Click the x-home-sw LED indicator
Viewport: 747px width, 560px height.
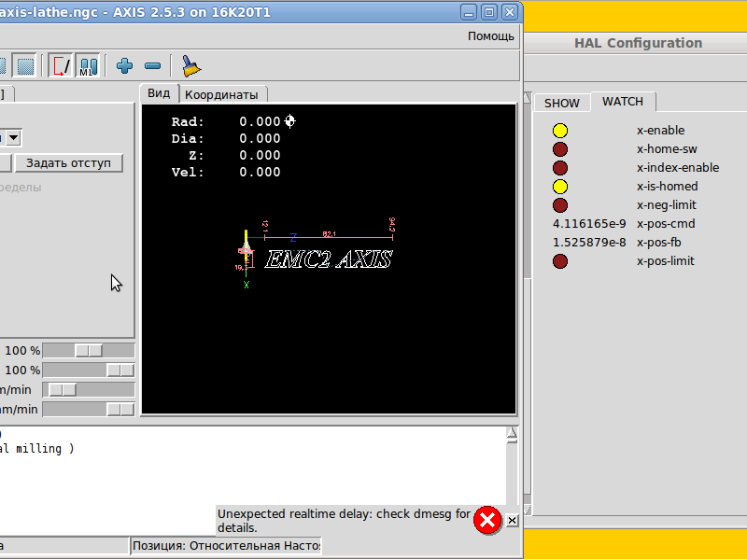pos(560,149)
